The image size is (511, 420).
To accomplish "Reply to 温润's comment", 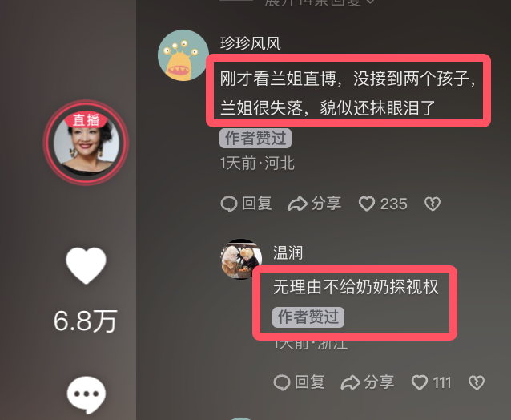I will pyautogui.click(x=299, y=382).
